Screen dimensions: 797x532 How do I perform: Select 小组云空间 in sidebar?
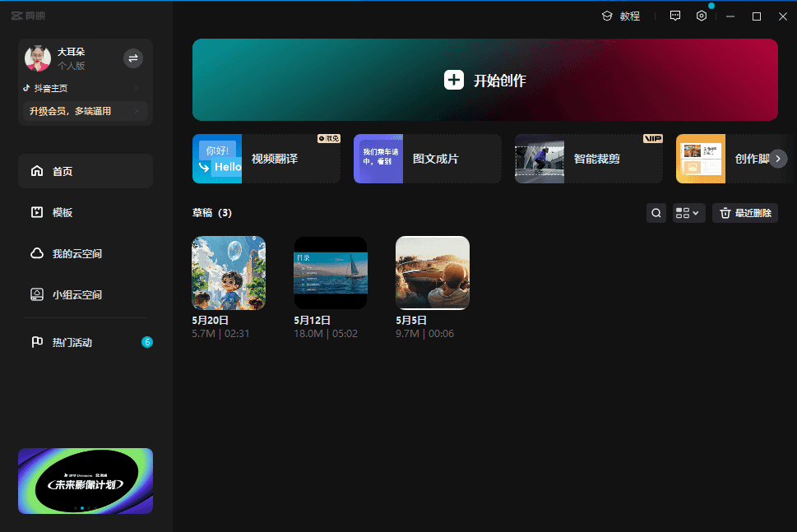coord(86,294)
